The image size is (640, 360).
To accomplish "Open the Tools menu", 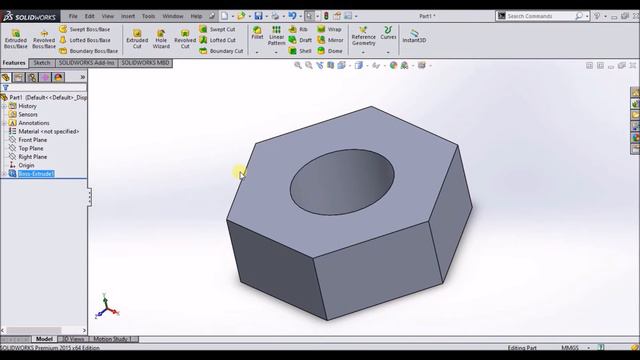I will (x=149, y=16).
